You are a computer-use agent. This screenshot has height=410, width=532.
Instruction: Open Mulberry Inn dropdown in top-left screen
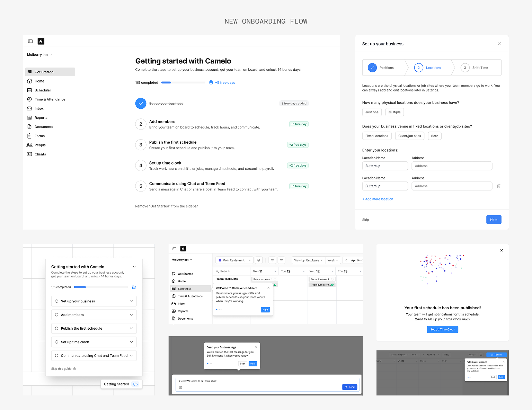click(39, 55)
